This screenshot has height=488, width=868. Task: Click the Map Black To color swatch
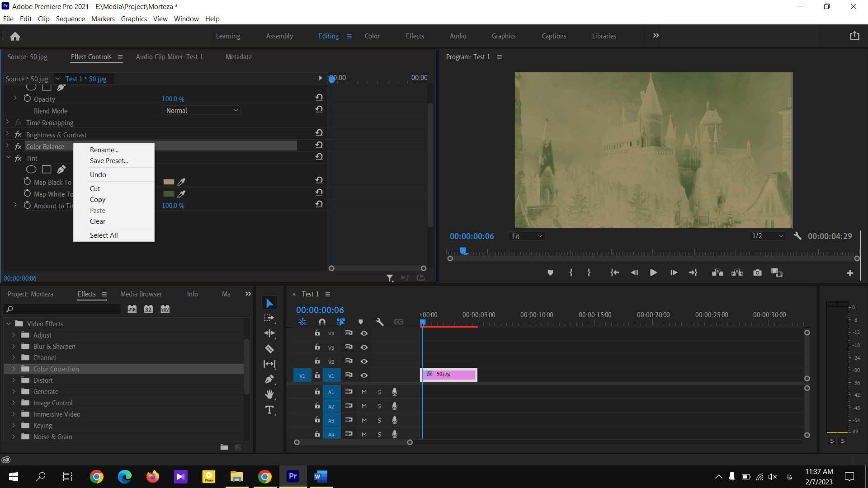click(169, 182)
